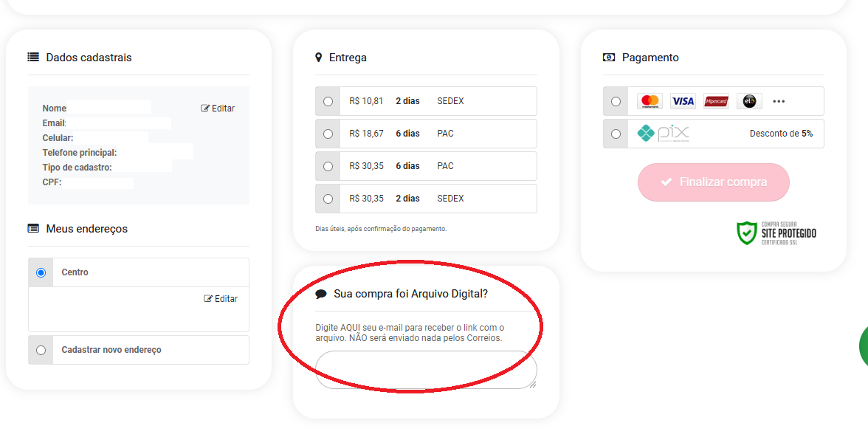Click the Site Protegido SSL badge

[x=776, y=233]
